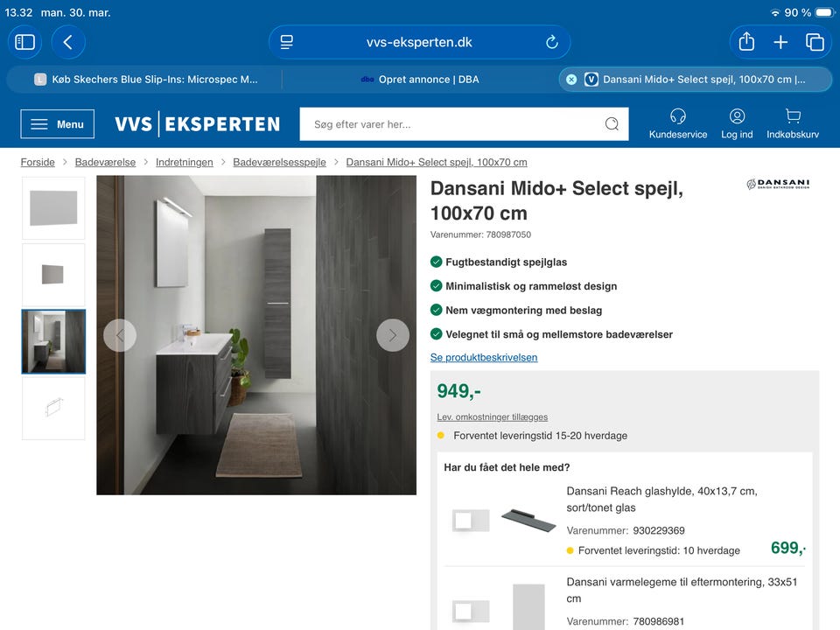Go to VVS Eksperten logo homepage

pos(197,124)
